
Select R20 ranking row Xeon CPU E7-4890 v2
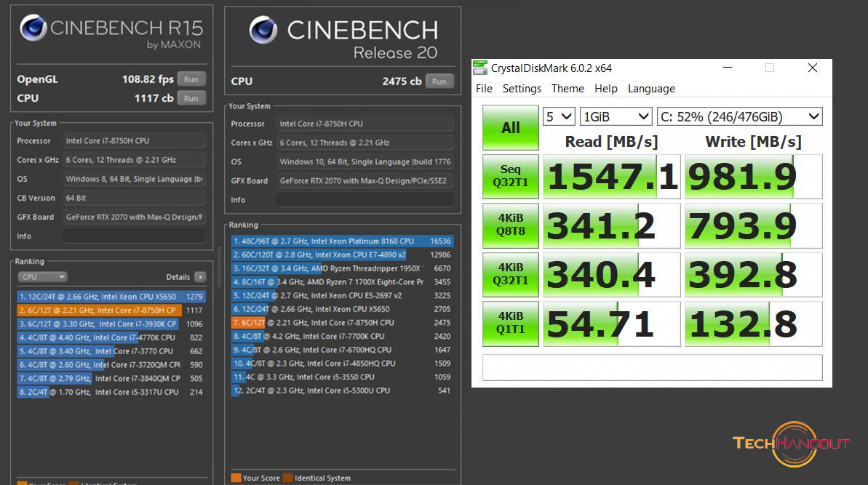coord(342,254)
